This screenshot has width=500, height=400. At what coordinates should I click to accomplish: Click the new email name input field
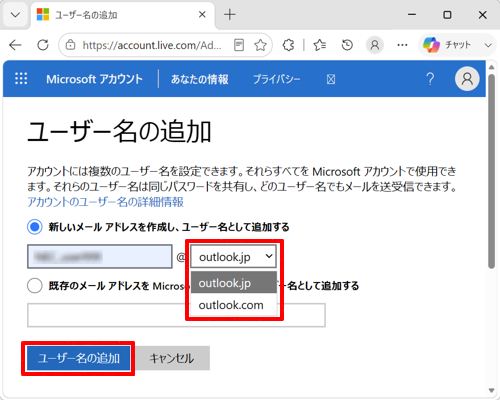pos(100,256)
